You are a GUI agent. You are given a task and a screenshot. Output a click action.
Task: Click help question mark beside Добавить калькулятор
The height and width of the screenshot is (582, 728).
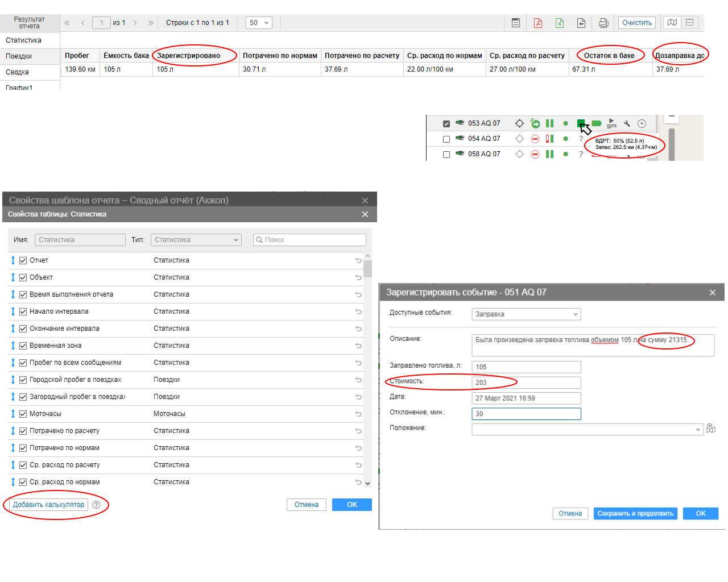click(x=97, y=505)
